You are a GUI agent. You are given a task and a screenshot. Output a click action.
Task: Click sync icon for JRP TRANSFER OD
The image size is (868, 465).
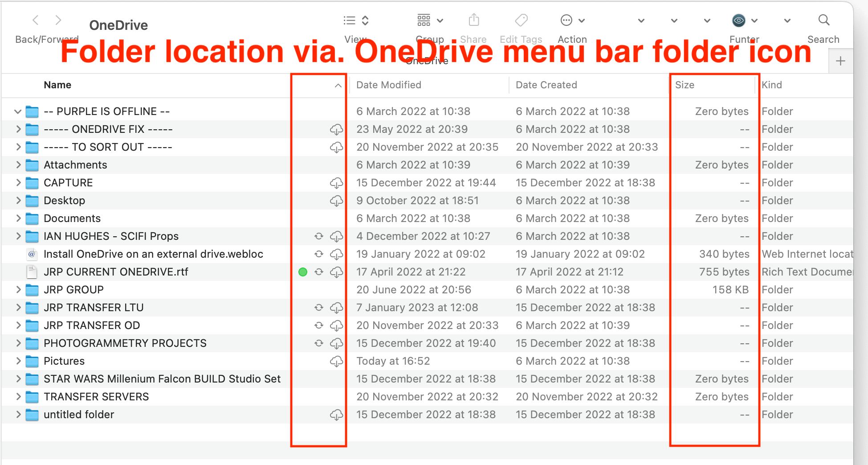click(x=319, y=325)
